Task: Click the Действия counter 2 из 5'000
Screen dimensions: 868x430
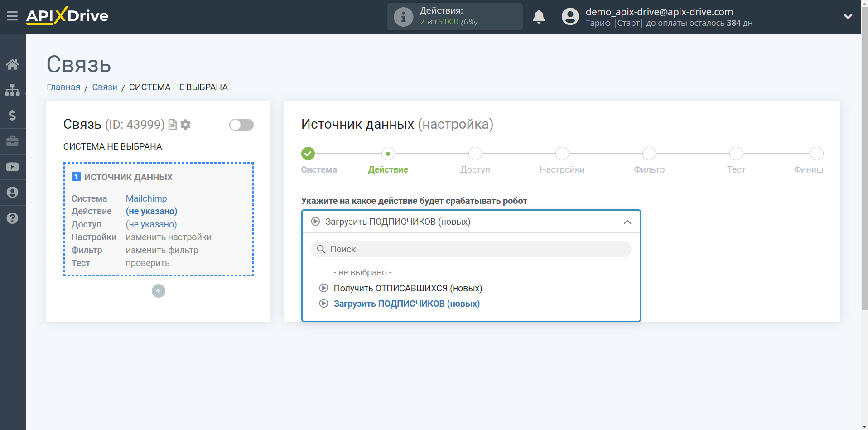Action: point(448,22)
